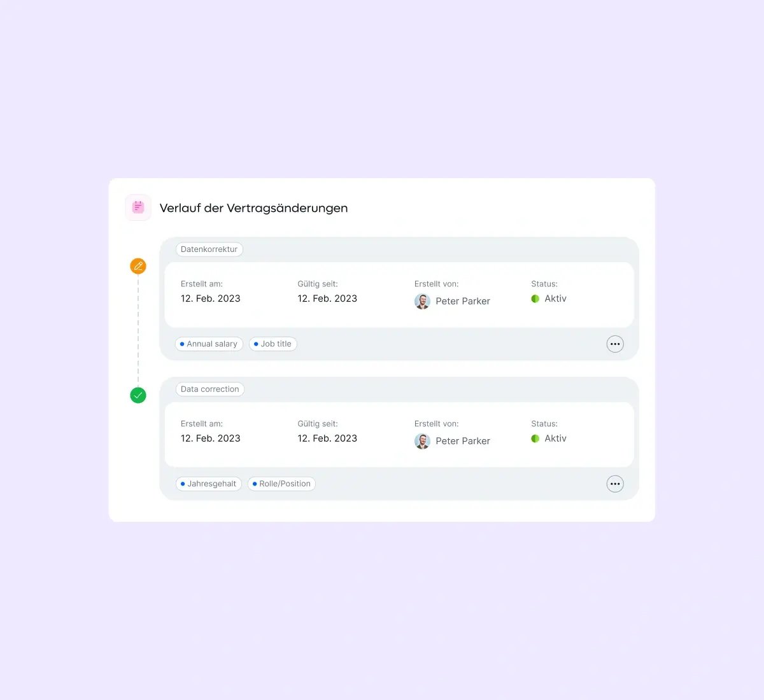
Task: Click green Aktiv status icon in the first entry
Action: pos(535,298)
